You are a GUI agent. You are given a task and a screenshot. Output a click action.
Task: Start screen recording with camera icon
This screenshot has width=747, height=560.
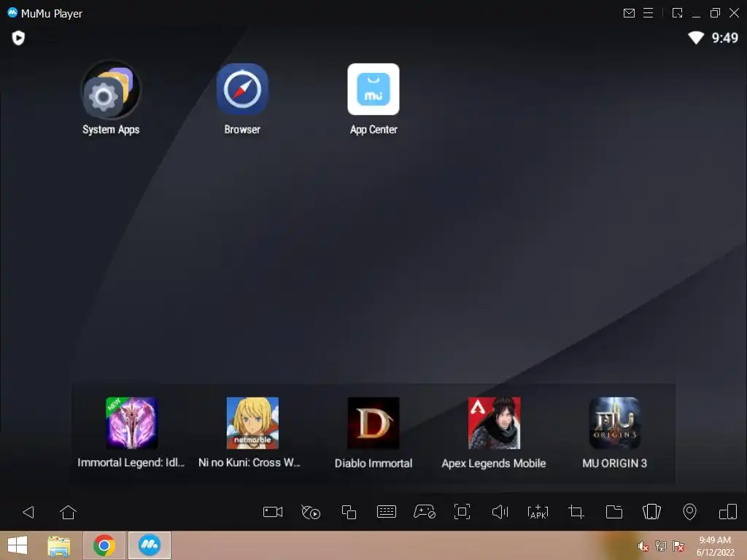pos(273,512)
